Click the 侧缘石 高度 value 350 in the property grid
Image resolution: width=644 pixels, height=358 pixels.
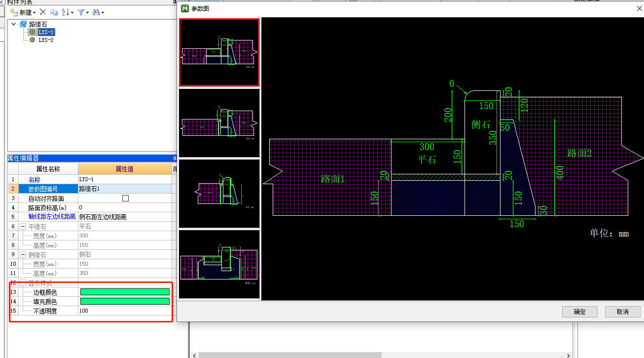pos(125,274)
